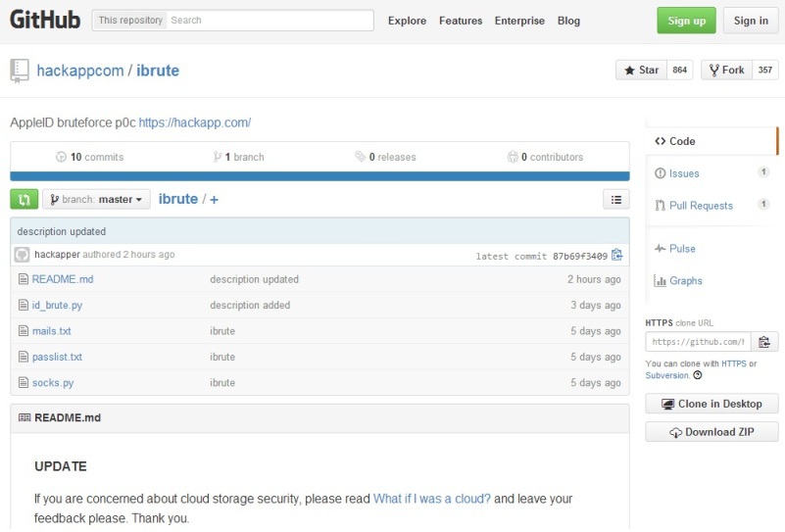
Task: Click the Pulse icon in sidebar
Action: (x=660, y=248)
